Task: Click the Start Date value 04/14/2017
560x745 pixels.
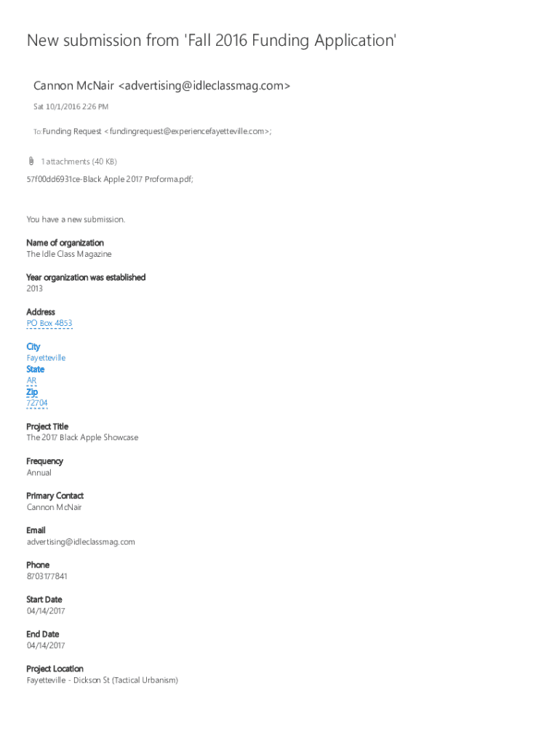Action: (x=46, y=610)
